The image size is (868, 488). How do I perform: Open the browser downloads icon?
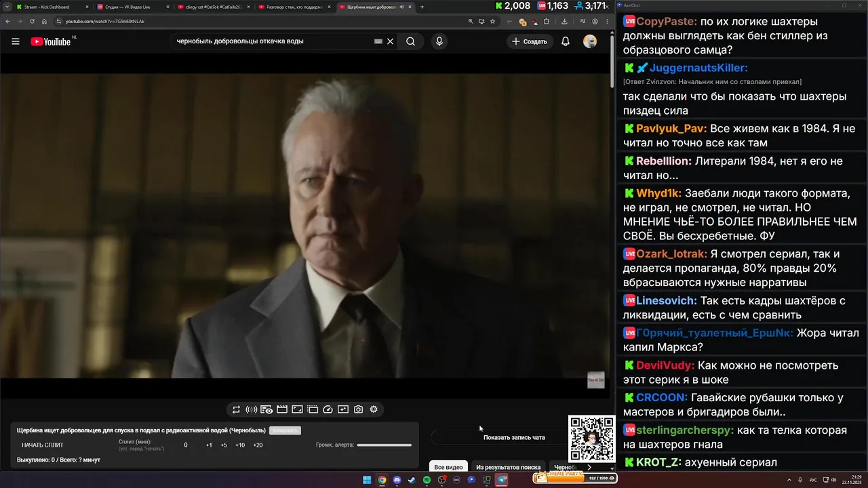point(564,21)
